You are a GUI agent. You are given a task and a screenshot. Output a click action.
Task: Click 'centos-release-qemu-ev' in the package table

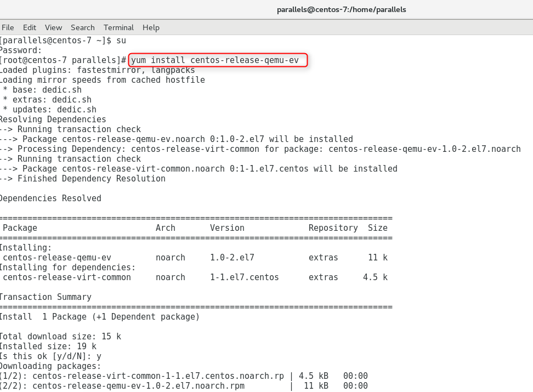coord(57,257)
